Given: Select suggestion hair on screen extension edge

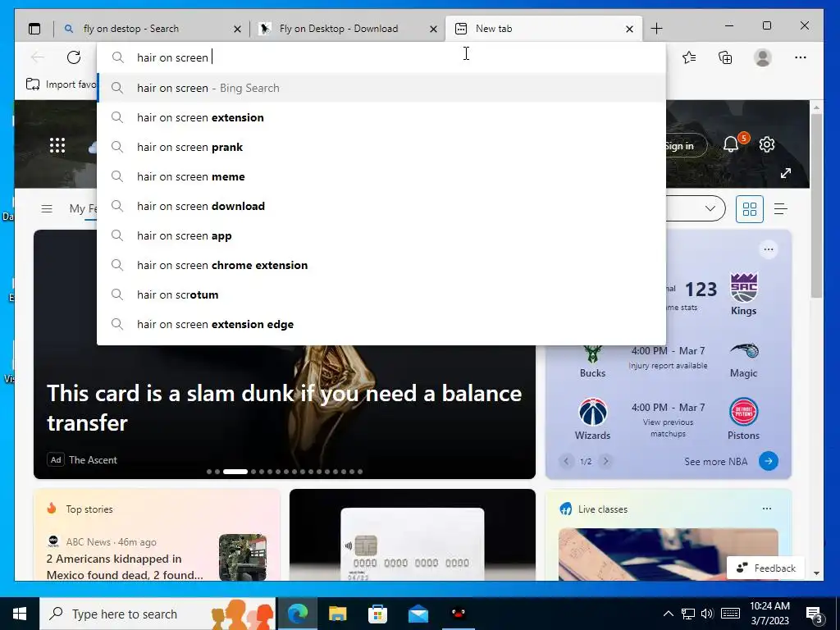Looking at the screenshot, I should [381, 324].
